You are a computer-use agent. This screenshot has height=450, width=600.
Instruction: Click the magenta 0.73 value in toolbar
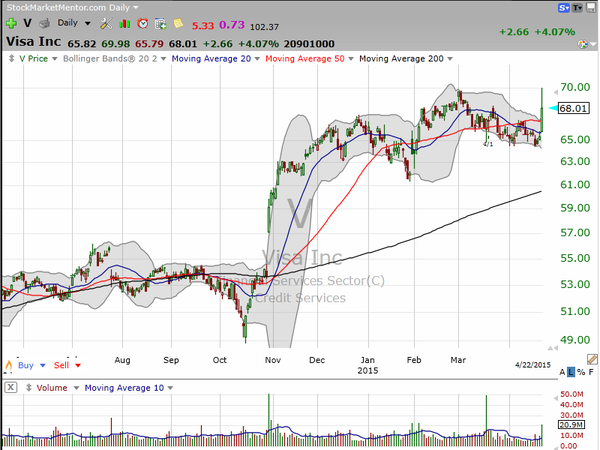232,25
